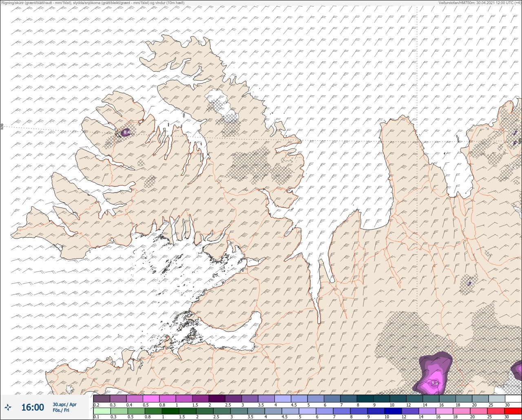Screen dimensions: 522x420
Task: Click the '3.5' label in upper legend row
Action: click(261, 405)
